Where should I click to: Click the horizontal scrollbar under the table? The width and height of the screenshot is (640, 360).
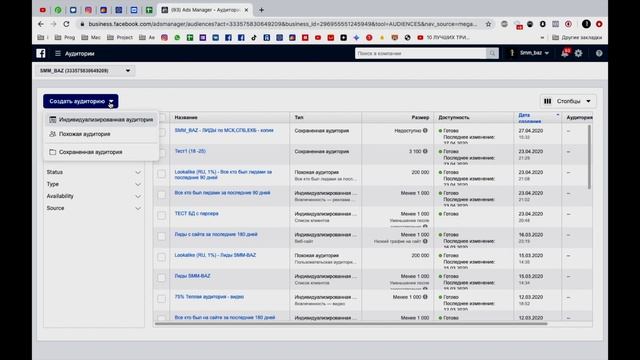pyautogui.click(x=351, y=324)
